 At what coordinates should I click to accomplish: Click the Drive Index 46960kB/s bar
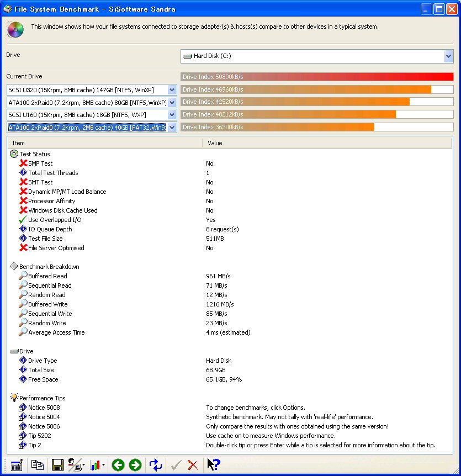pyautogui.click(x=317, y=89)
